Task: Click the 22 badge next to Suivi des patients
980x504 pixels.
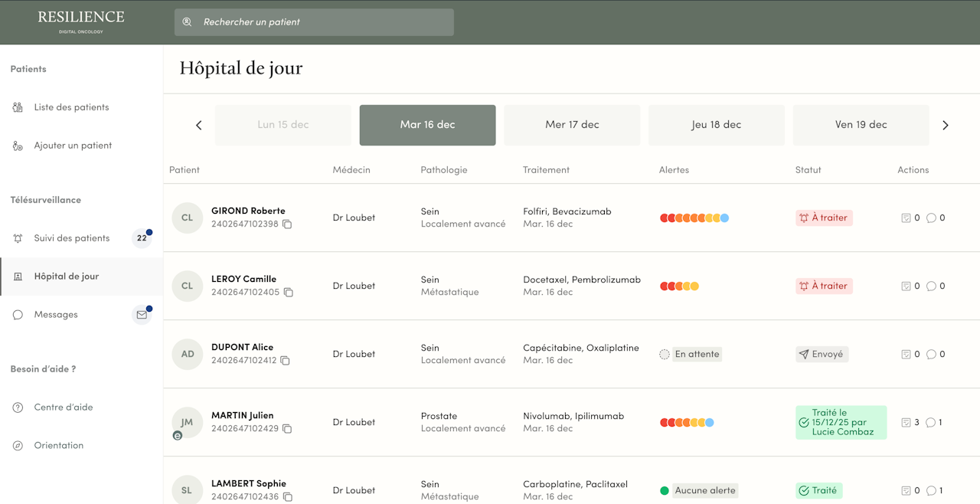Action: click(142, 238)
